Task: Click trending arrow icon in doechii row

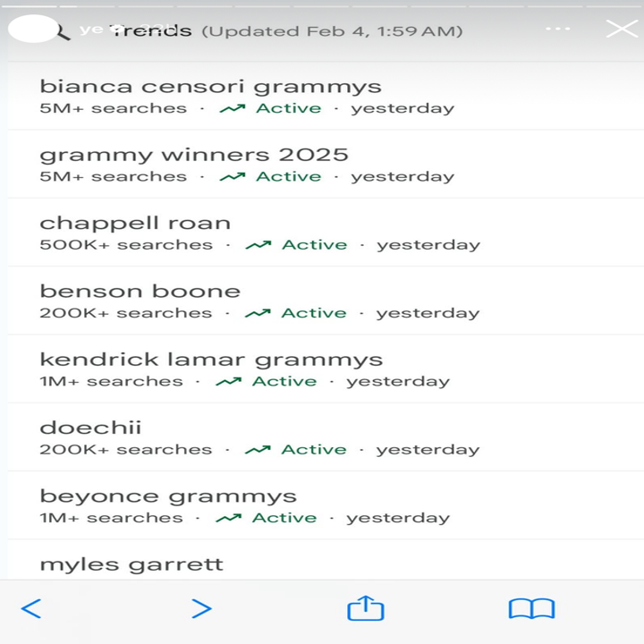Action: [258, 450]
